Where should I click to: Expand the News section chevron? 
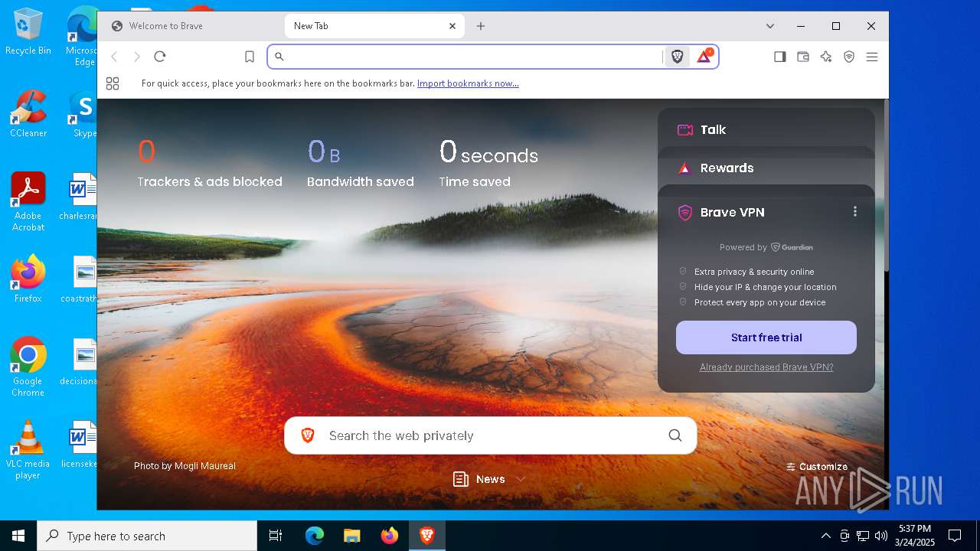tap(521, 479)
